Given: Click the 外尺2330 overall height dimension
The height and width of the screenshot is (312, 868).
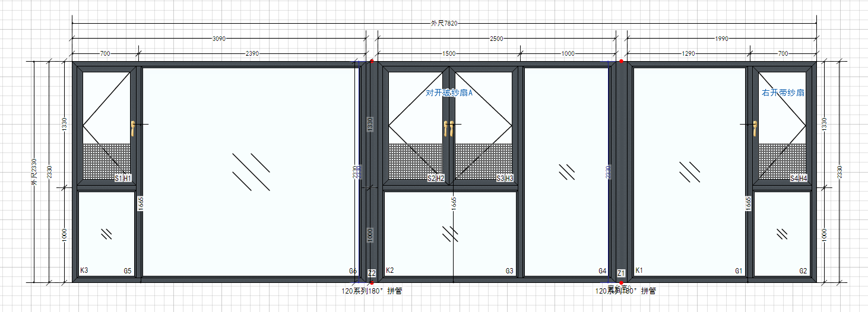Looking at the screenshot, I should click(34, 172).
